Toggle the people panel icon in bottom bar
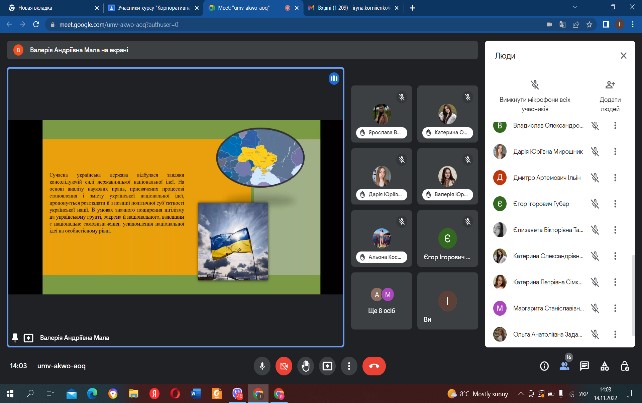 [x=565, y=366]
